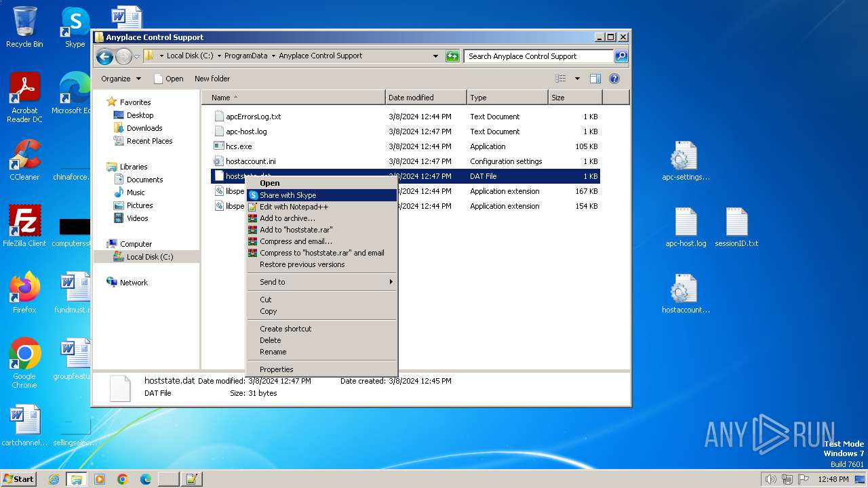The image size is (868, 488).
Task: Select apc-host.log desktop file icon
Action: click(686, 227)
